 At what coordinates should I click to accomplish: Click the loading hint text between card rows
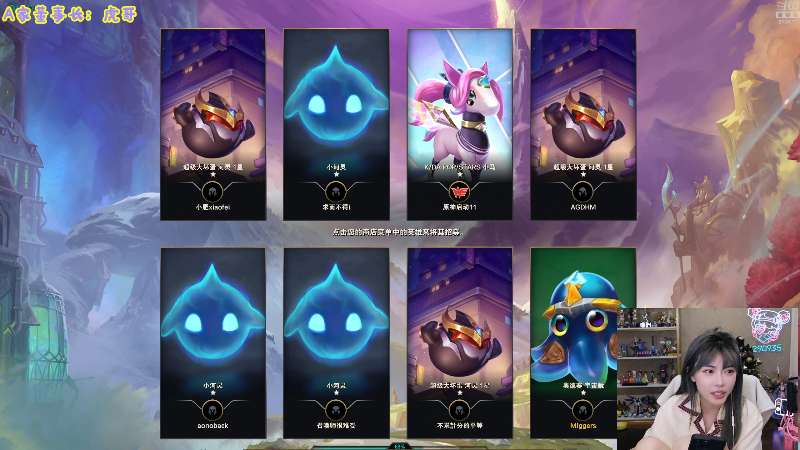click(398, 232)
